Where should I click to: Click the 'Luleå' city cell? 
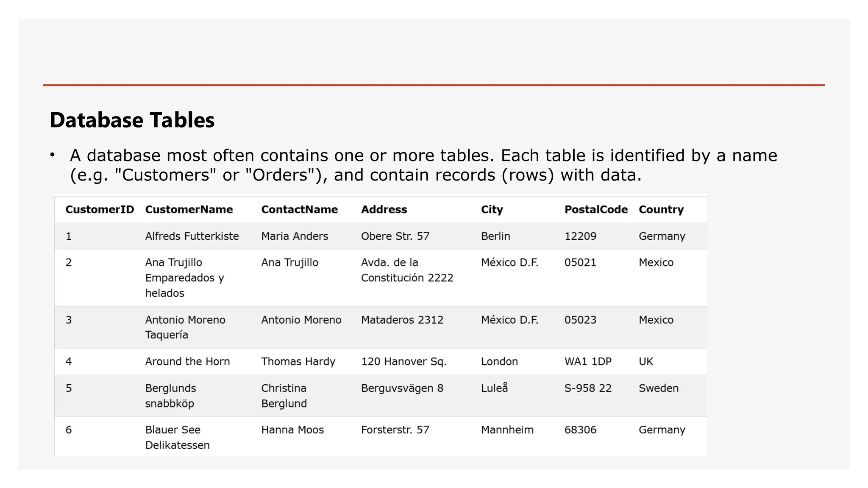494,388
